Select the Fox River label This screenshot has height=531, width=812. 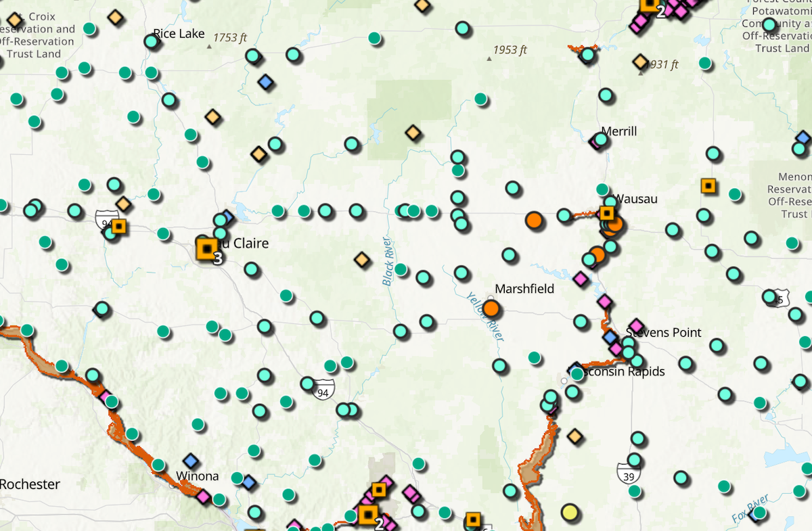(750, 508)
